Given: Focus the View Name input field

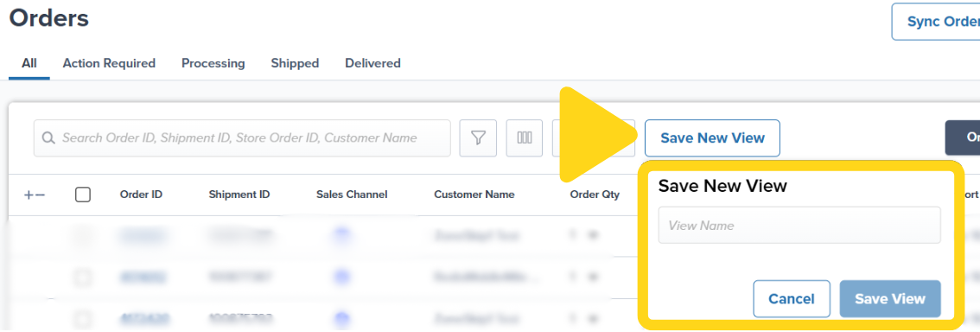Looking at the screenshot, I should (799, 225).
